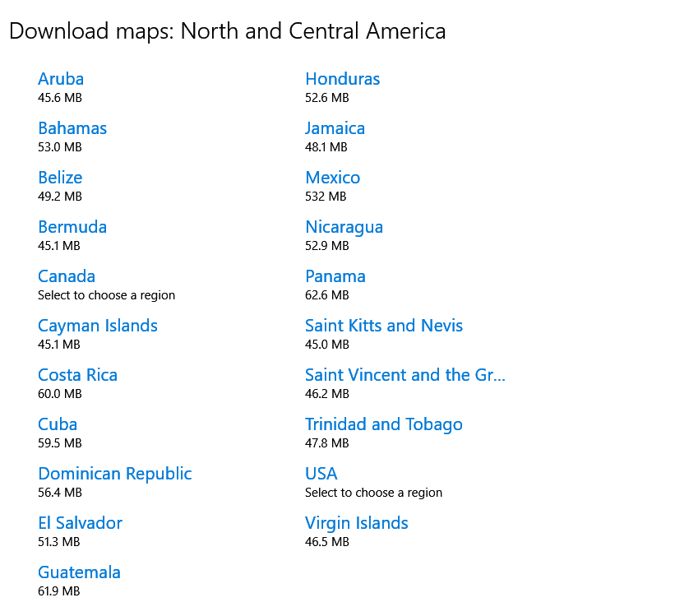Open Saint Kitts and Nevis map
Screen dimensions: 675x616
[384, 326]
